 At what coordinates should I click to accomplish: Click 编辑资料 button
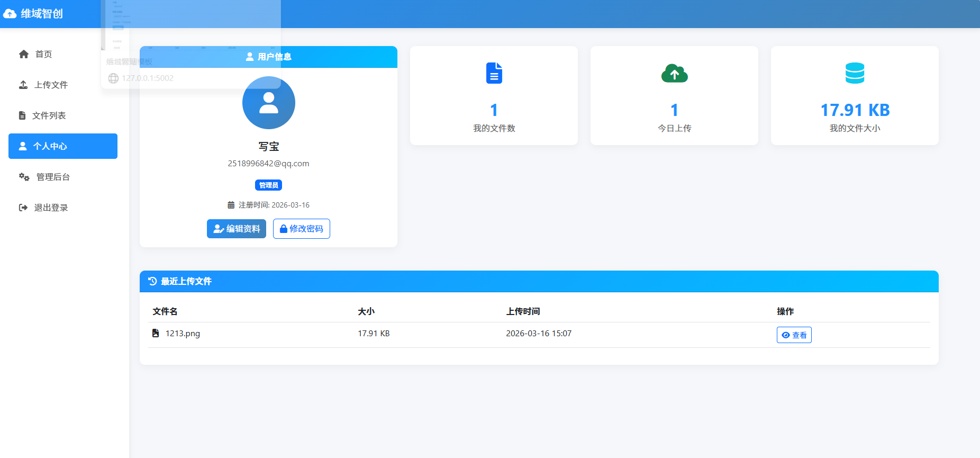pos(237,229)
